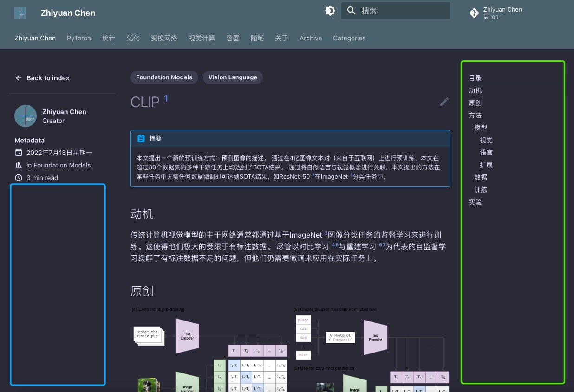Click the CLIP article title
Viewport: 574px width, 392px height.
pos(145,102)
